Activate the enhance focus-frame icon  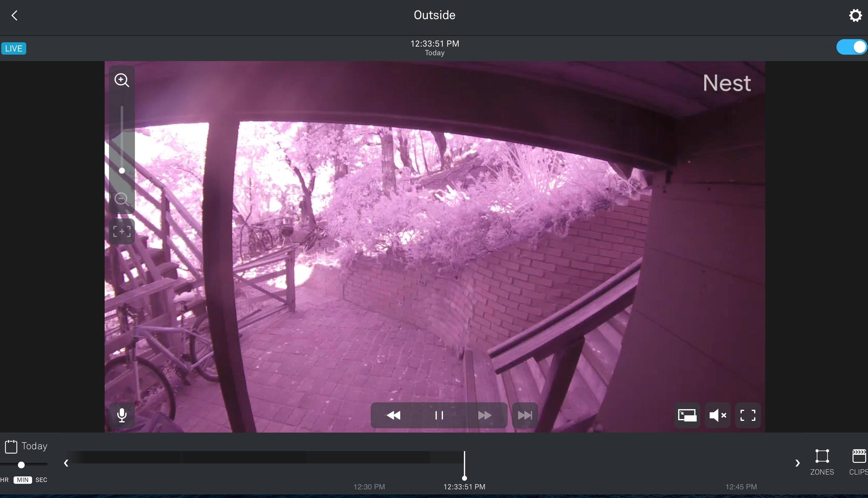121,231
